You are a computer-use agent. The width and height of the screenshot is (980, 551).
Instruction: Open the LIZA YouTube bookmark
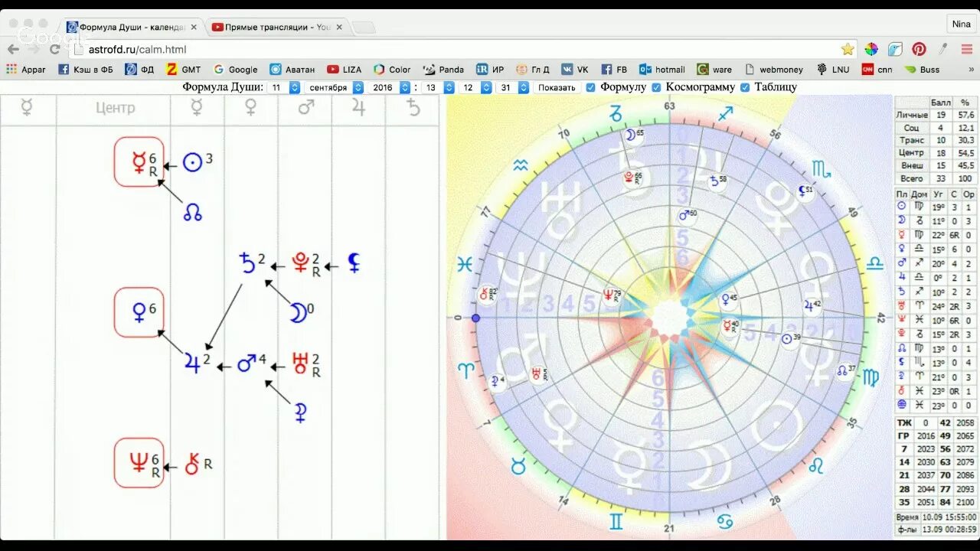click(x=345, y=69)
